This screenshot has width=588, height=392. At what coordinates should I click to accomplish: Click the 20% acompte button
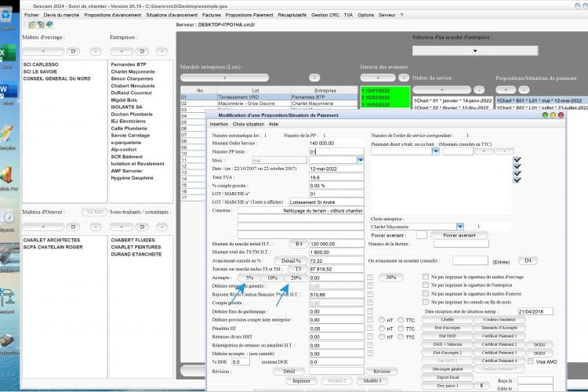pyautogui.click(x=296, y=278)
